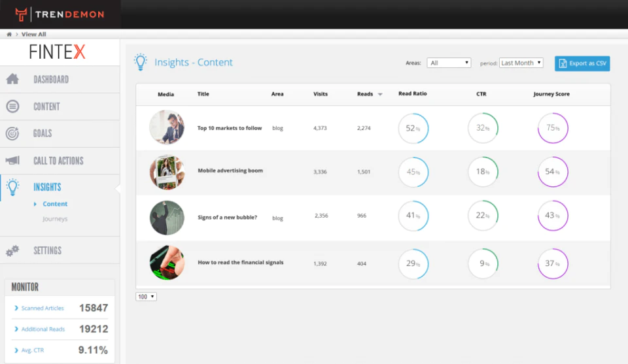This screenshot has height=364, width=628.
Task: Click the Trendemon logo icon
Action: pyautogui.click(x=21, y=14)
